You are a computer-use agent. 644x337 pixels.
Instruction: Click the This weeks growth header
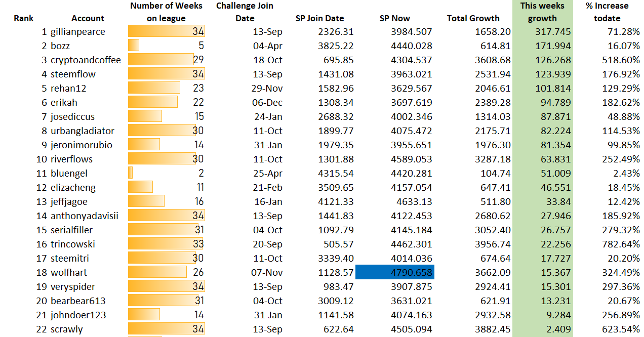(x=542, y=12)
